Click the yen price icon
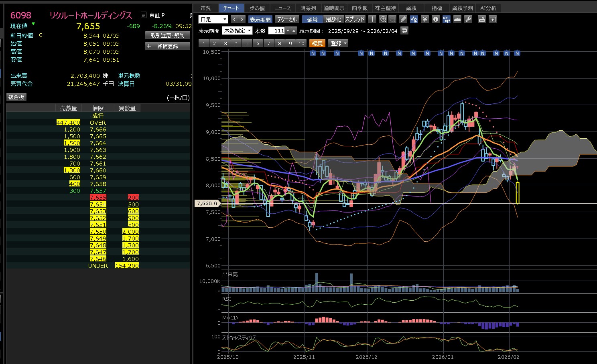Viewport: 597px width, 364px height. point(425,19)
